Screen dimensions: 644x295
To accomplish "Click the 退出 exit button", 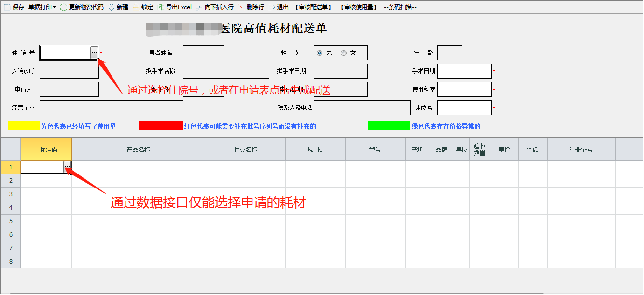I will [279, 7].
